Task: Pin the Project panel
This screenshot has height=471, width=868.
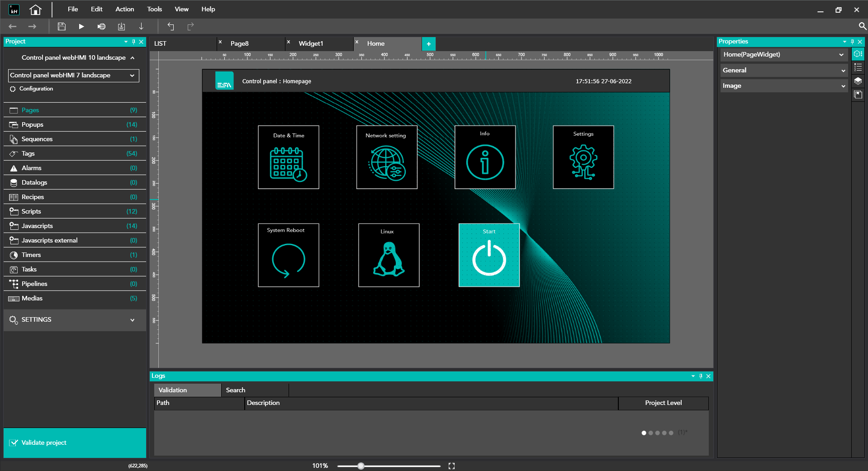Action: (x=133, y=42)
